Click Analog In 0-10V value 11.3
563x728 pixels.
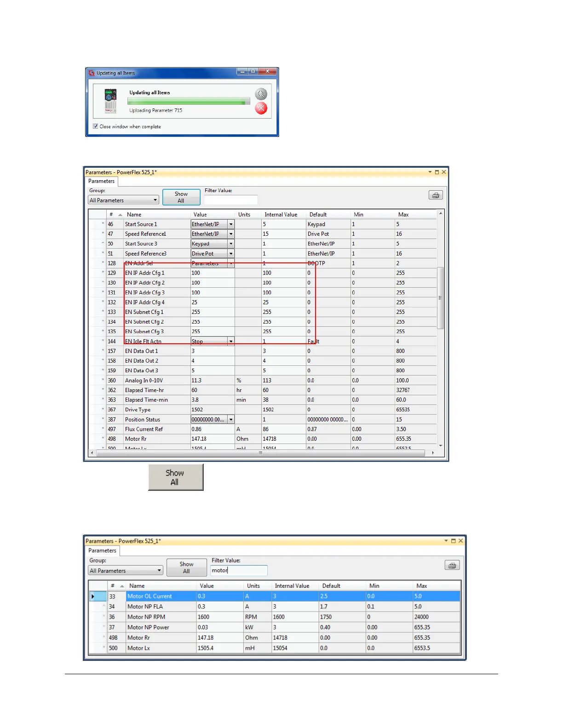click(213, 381)
